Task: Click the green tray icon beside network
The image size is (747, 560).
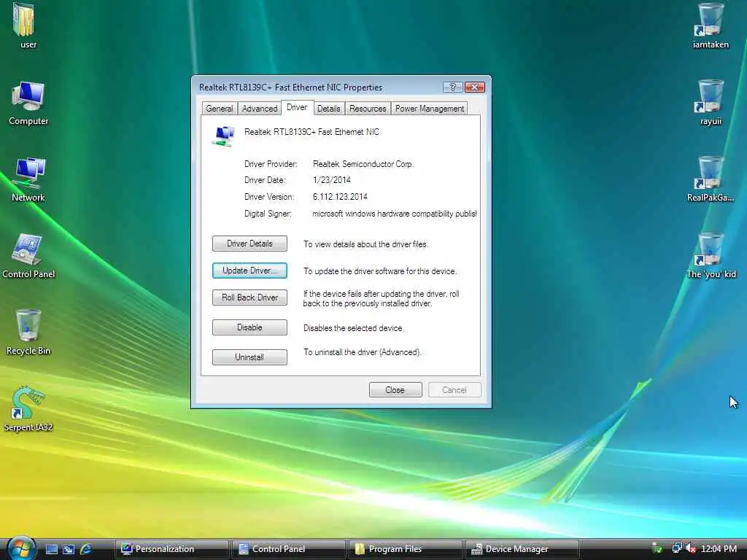Action: click(x=657, y=548)
